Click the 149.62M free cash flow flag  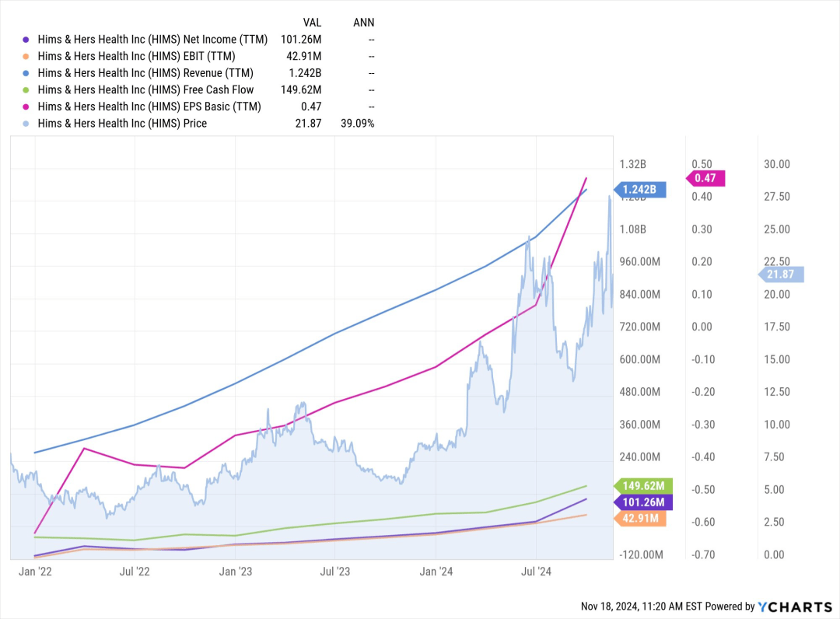click(x=643, y=486)
